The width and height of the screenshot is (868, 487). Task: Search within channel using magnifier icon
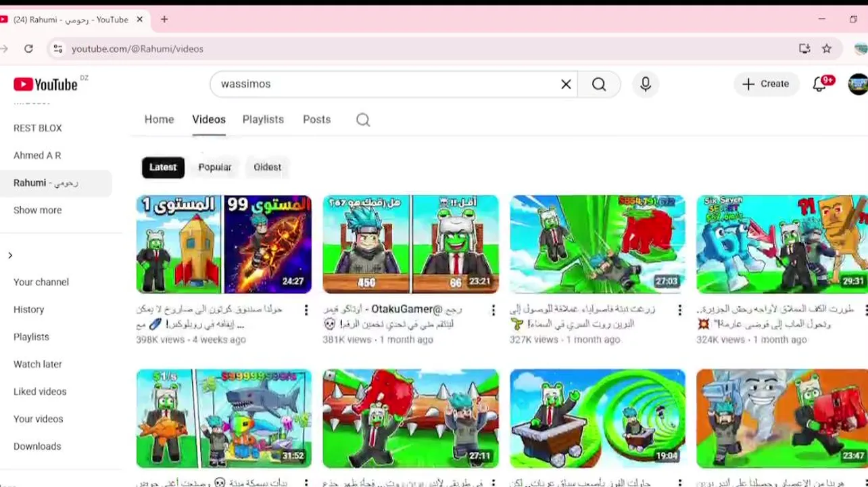pos(363,120)
